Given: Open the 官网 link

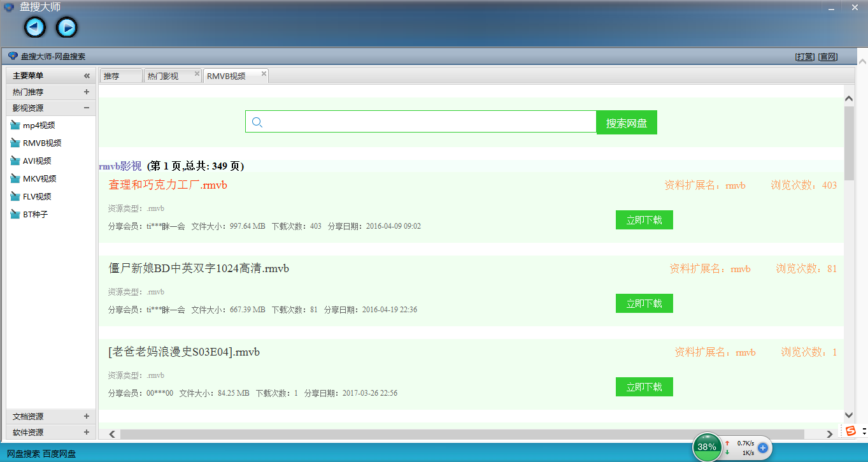Looking at the screenshot, I should (828, 57).
